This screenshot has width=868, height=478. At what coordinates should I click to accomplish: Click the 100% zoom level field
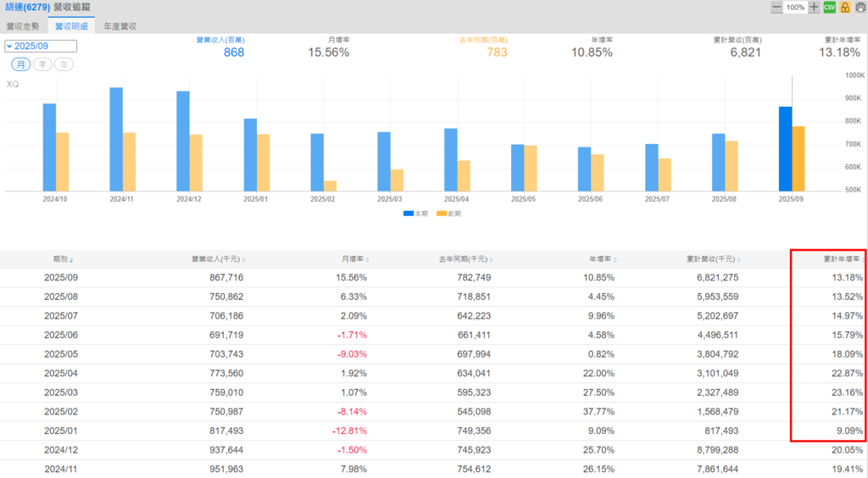[x=795, y=7]
